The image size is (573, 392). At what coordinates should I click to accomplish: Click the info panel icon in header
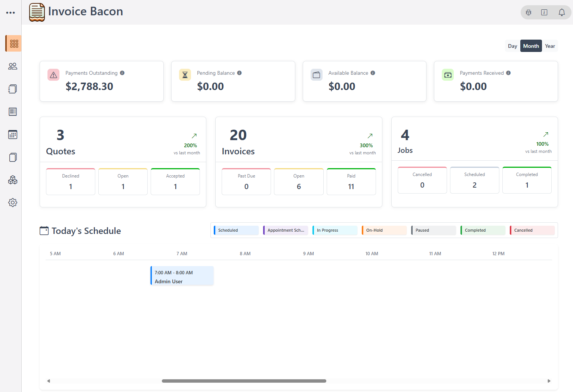click(544, 12)
